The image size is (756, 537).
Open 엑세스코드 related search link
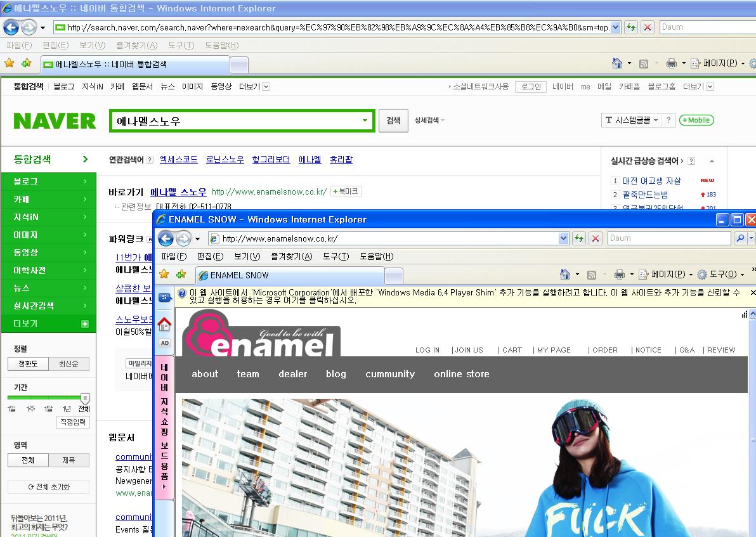(178, 160)
